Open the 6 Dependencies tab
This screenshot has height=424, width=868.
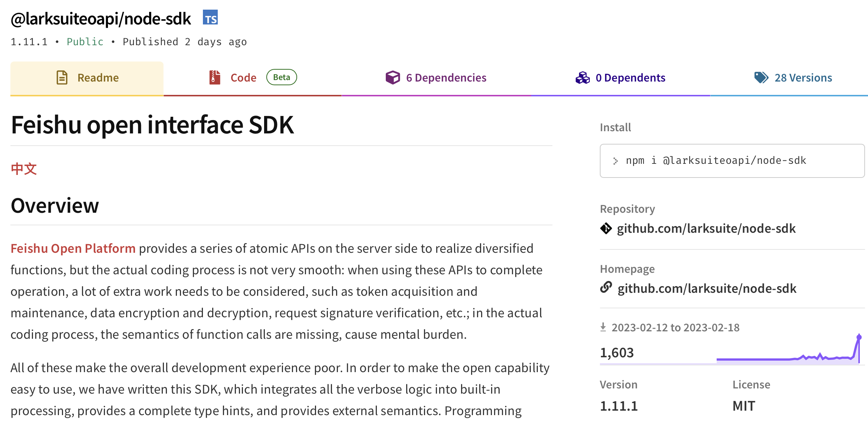coord(446,78)
